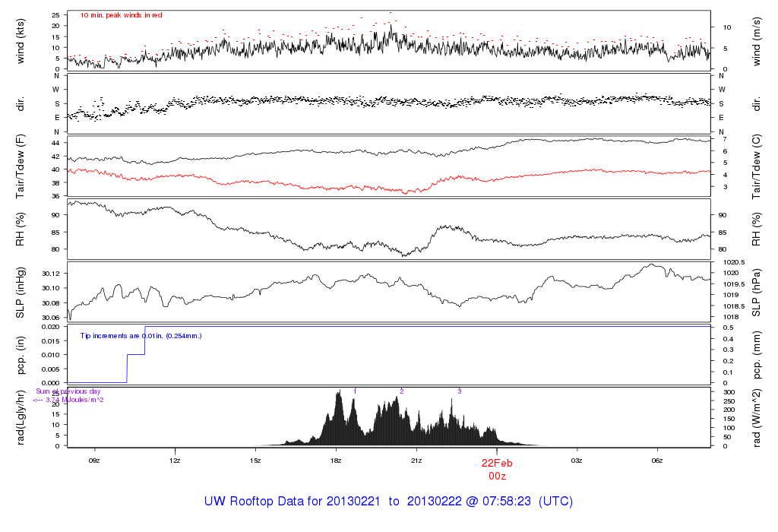Click the '15z' time axis tick label
Screen dimensions: 778x532
click(255, 461)
